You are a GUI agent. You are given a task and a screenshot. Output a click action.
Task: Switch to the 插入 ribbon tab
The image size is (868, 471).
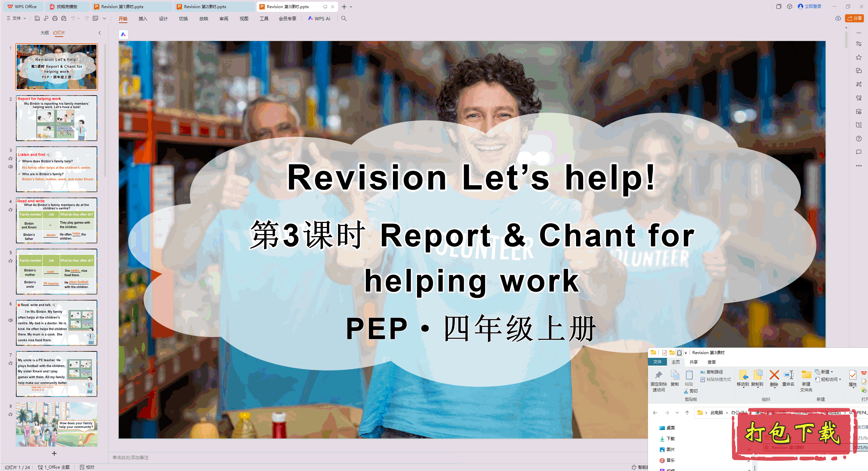point(143,19)
